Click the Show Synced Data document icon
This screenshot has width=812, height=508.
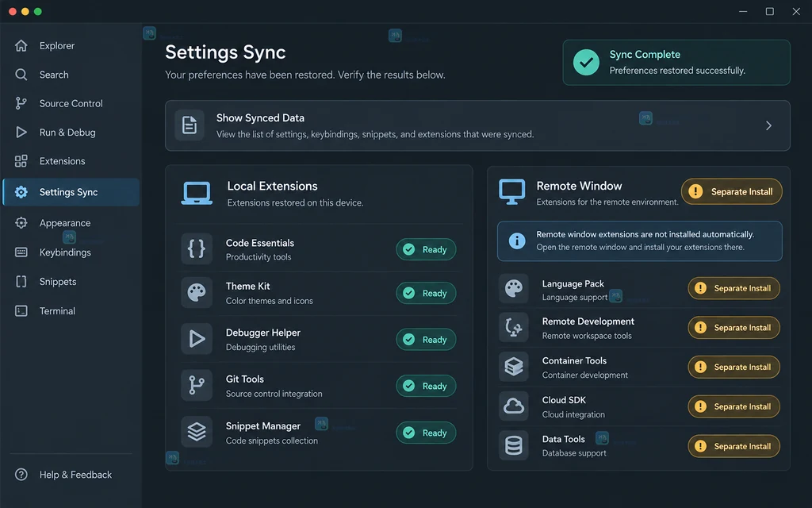[x=190, y=125]
